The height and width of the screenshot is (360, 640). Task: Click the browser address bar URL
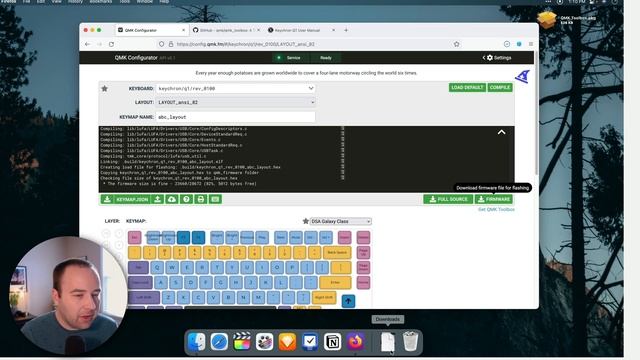tap(245, 44)
